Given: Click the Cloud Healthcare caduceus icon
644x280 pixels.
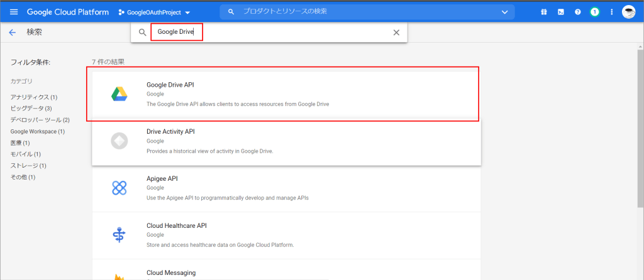Looking at the screenshot, I should coord(119,235).
